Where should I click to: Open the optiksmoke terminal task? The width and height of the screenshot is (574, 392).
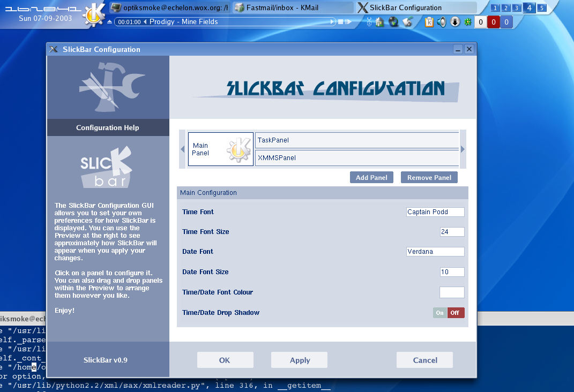pos(170,7)
